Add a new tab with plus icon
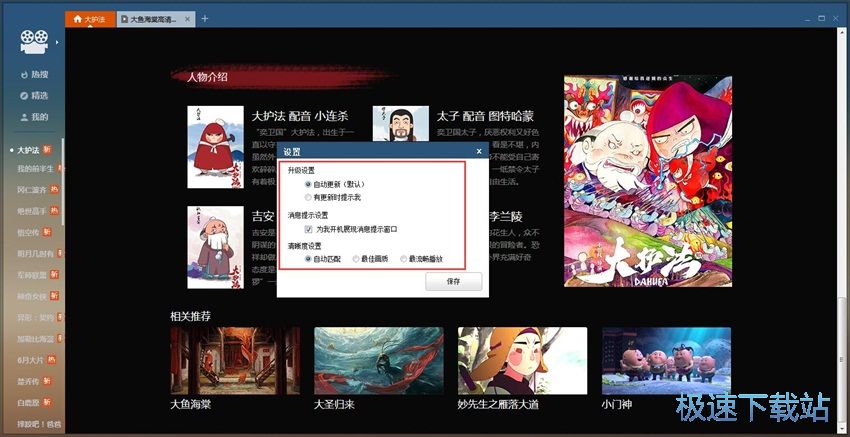Image resolution: width=850 pixels, height=437 pixels. click(x=204, y=18)
